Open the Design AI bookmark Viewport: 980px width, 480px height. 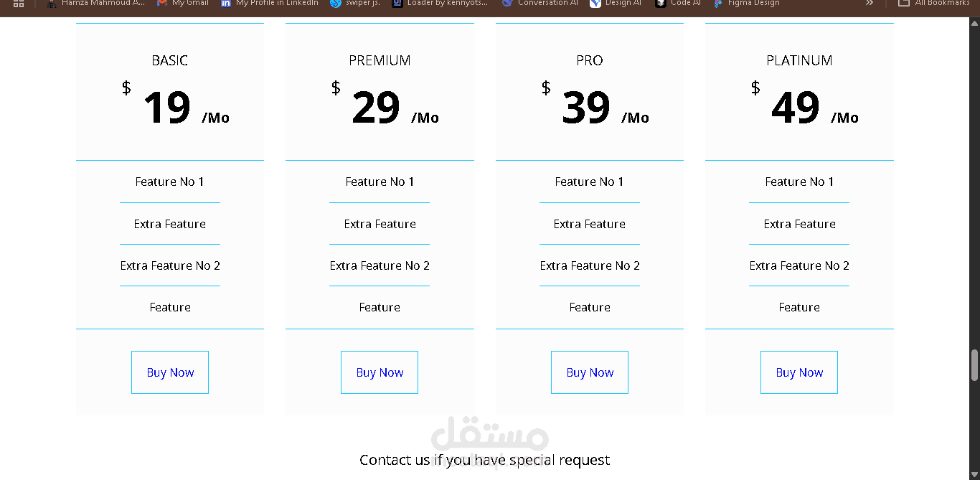[616, 4]
